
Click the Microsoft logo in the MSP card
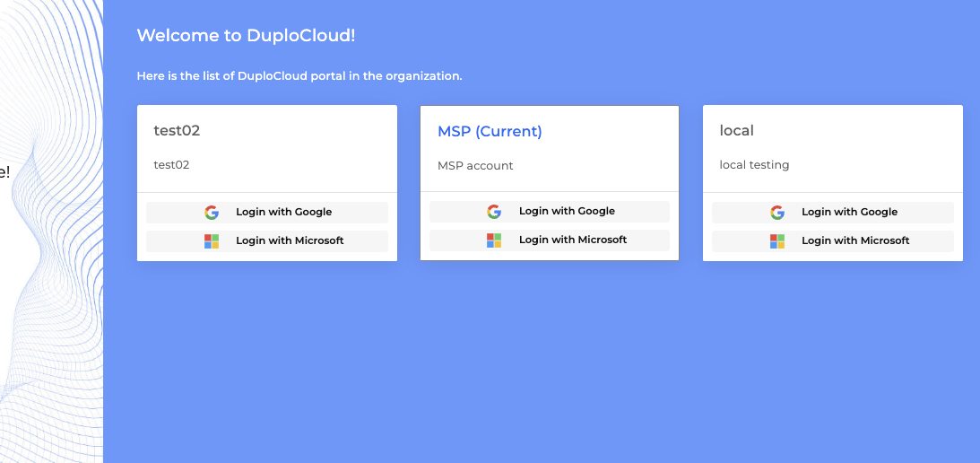click(494, 240)
